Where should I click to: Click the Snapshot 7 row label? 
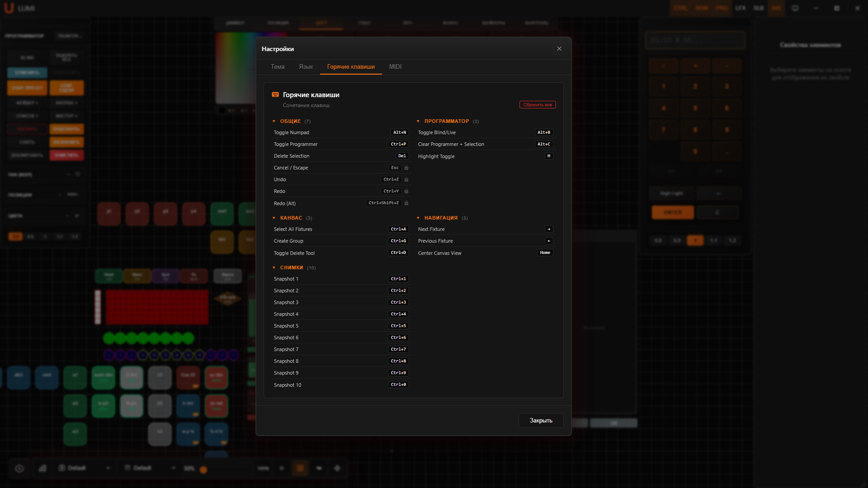click(x=286, y=349)
